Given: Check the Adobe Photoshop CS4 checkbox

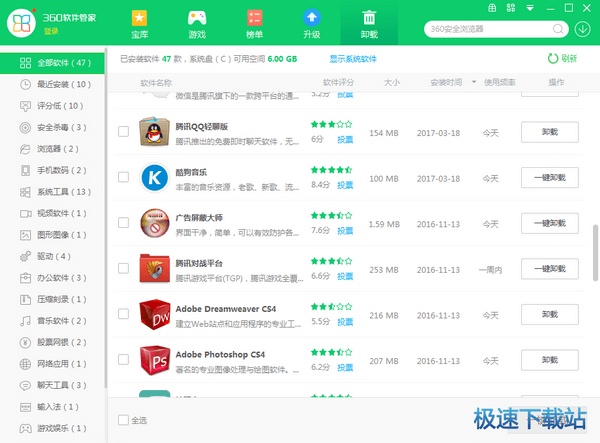Looking at the screenshot, I should [123, 359].
